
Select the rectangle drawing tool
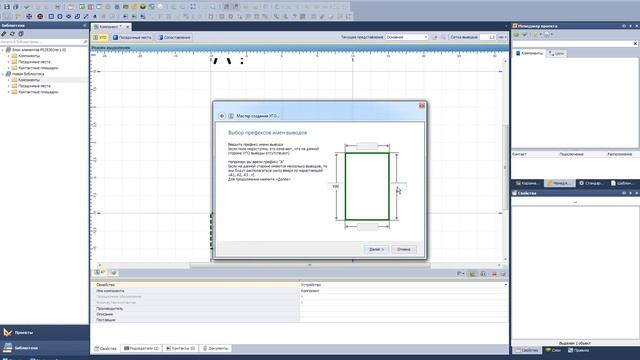[x=51, y=16]
